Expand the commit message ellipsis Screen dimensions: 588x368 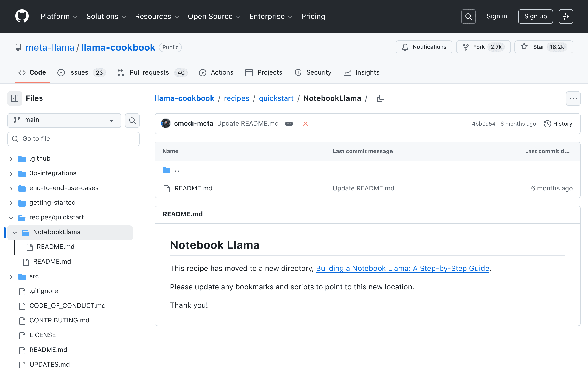tap(289, 124)
